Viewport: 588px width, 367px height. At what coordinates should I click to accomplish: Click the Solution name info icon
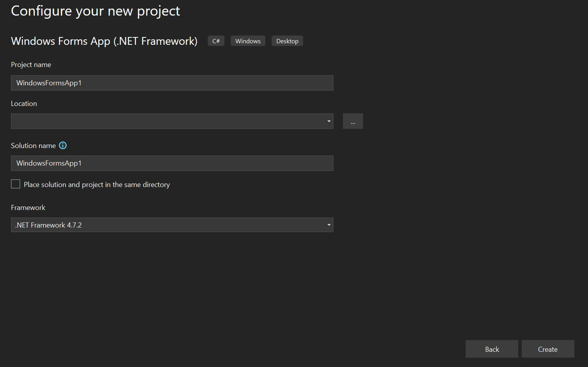point(63,145)
